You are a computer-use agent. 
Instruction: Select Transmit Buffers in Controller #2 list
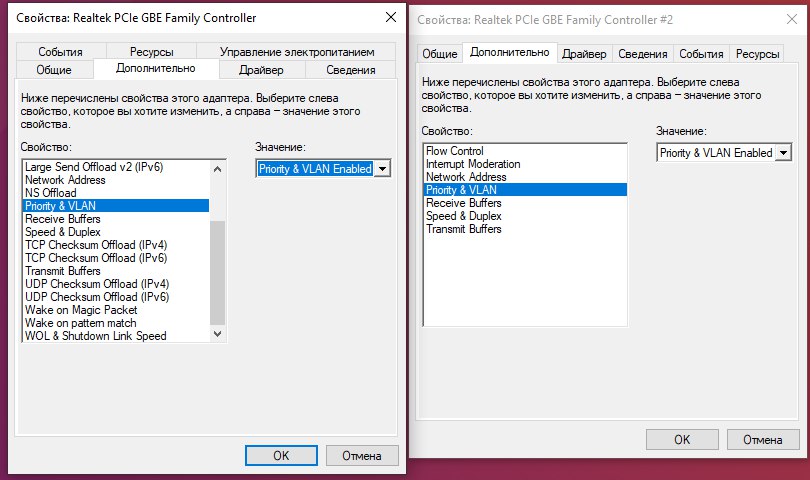point(525,229)
